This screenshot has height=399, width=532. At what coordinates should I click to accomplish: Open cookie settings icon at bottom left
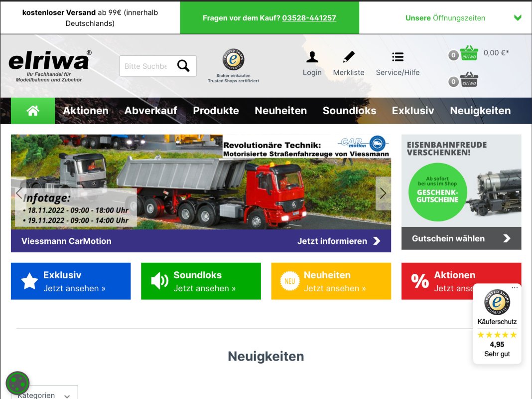coord(17,383)
